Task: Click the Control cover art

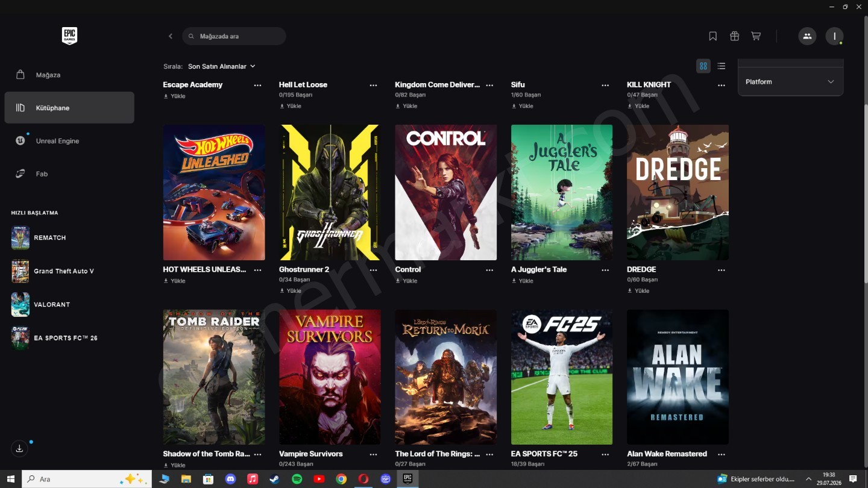Action: tap(446, 192)
